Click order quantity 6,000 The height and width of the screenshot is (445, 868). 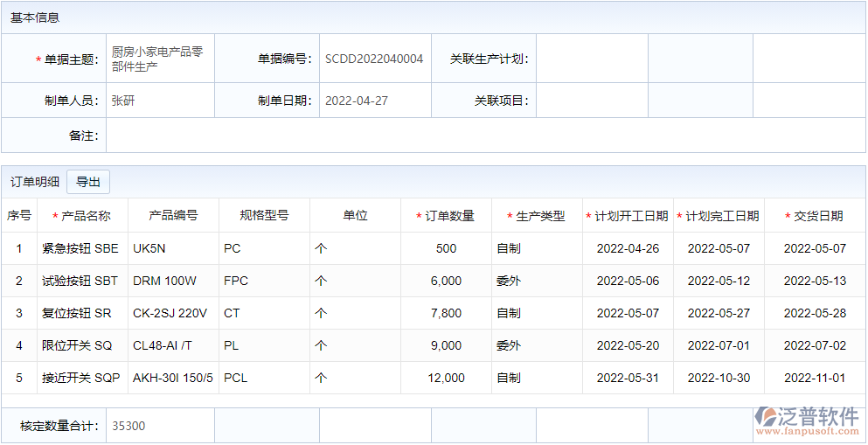(x=446, y=282)
